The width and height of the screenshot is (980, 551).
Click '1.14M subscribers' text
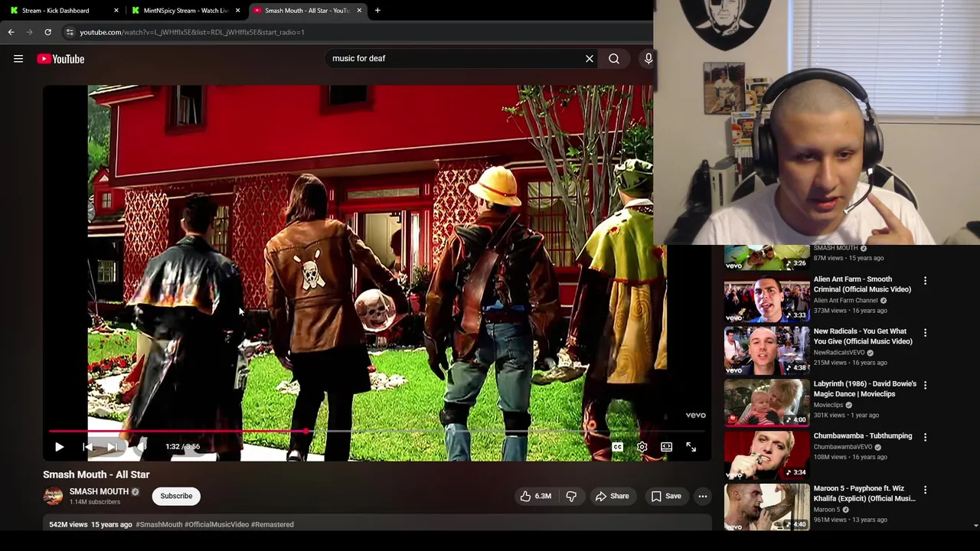[x=95, y=502]
